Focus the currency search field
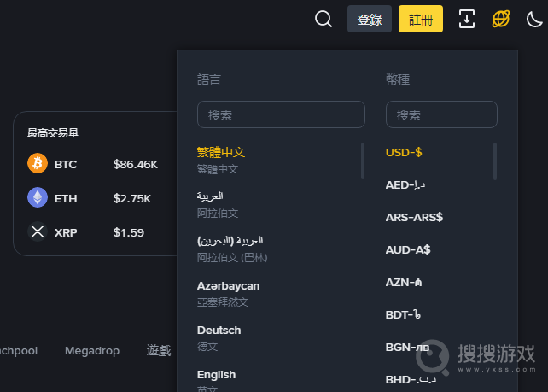This screenshot has width=548, height=392. click(x=441, y=114)
